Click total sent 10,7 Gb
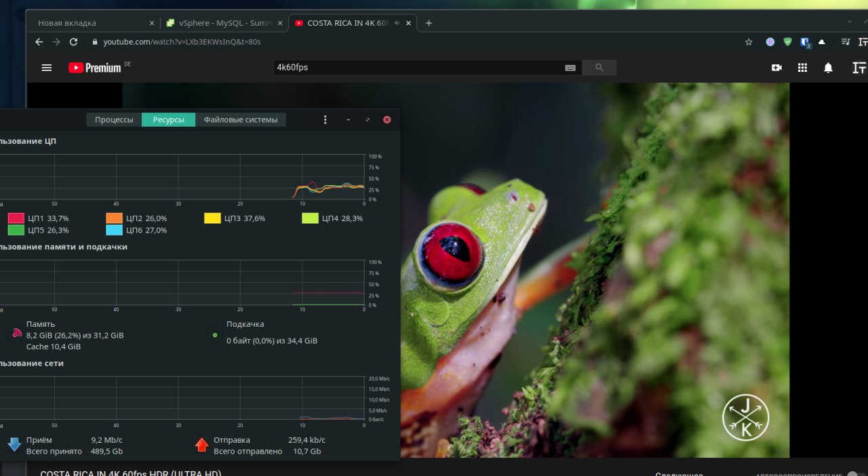Image resolution: width=868 pixels, height=476 pixels. [x=307, y=452]
